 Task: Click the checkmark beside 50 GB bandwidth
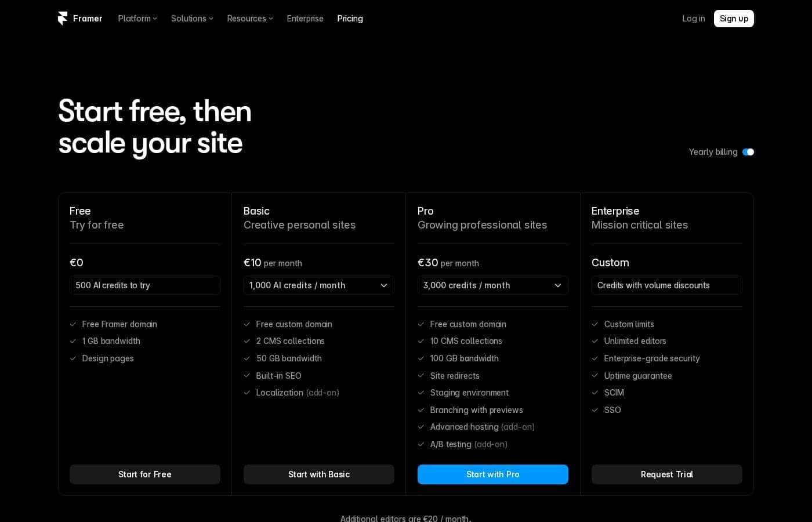tap(247, 358)
